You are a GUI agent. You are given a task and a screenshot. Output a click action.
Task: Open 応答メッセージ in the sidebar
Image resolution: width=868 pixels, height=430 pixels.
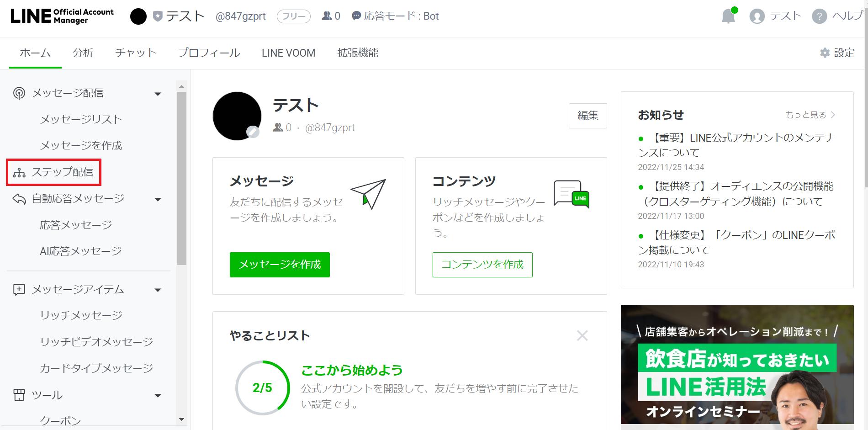76,225
